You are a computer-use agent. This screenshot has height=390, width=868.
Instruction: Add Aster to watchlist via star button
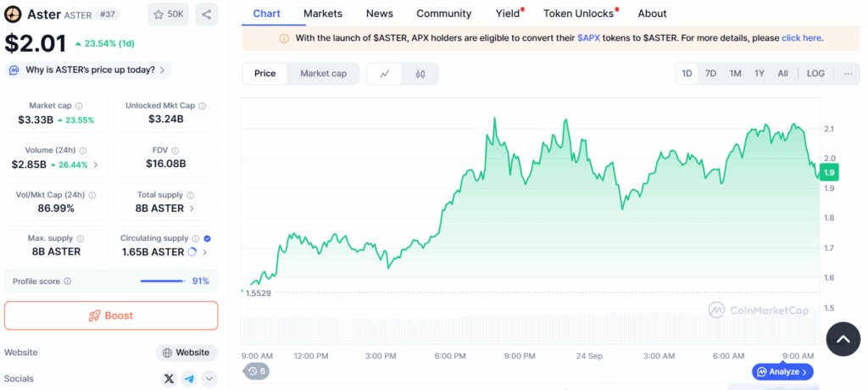click(169, 14)
